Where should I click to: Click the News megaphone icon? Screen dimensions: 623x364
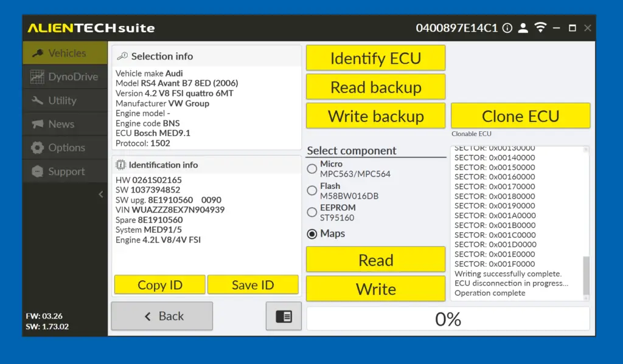pos(37,124)
